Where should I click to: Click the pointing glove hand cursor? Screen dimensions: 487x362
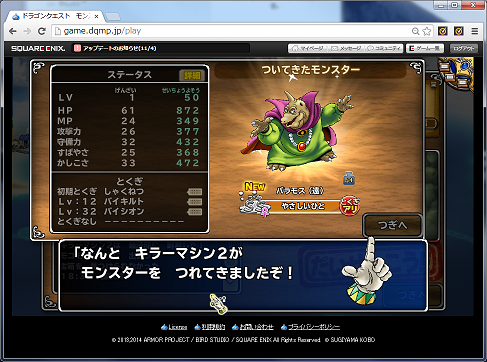[x=366, y=271]
